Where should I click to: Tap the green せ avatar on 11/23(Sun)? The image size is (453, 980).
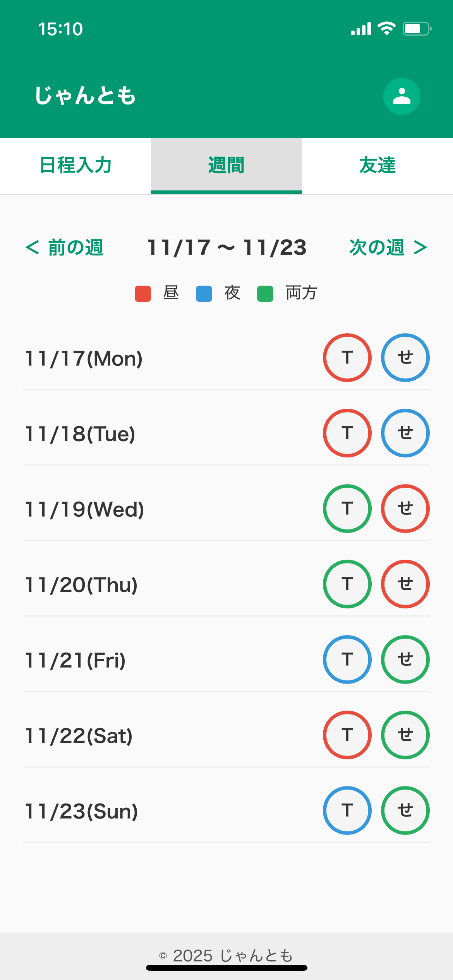405,810
